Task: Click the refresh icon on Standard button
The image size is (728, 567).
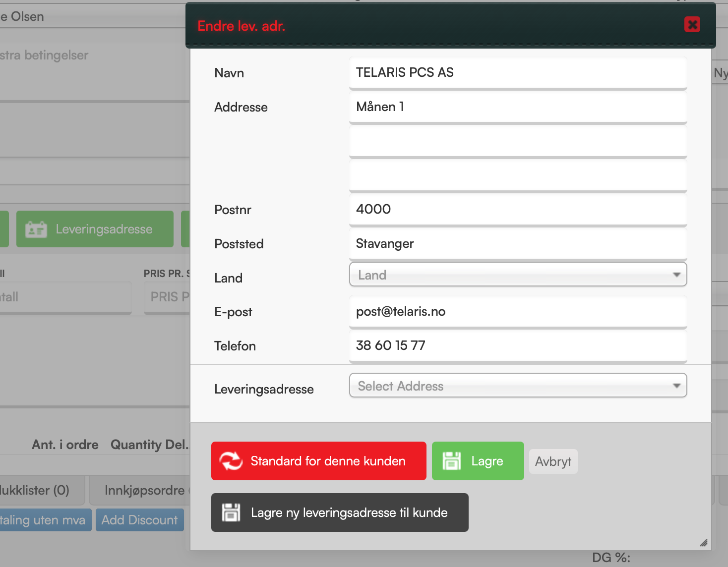Action: pos(231,461)
